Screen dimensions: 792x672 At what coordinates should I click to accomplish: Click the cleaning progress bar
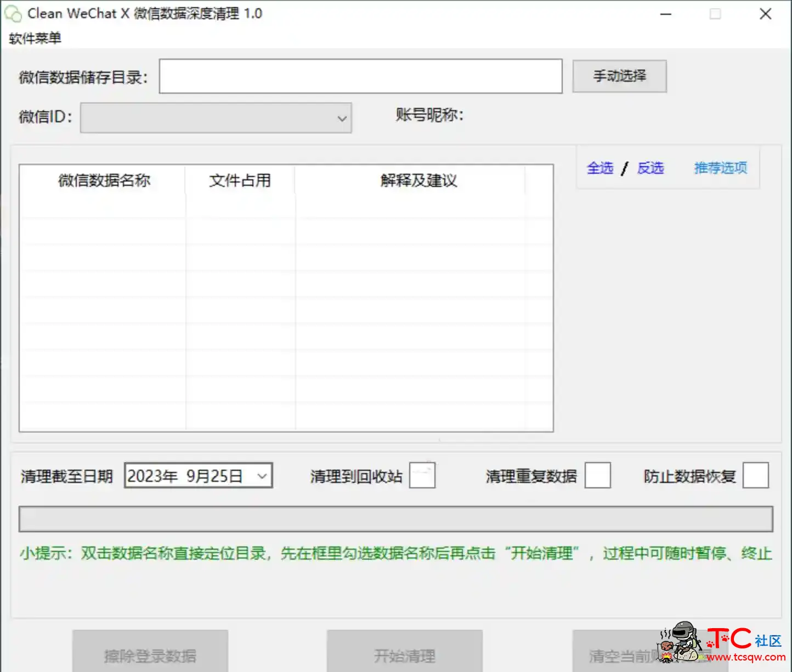(x=395, y=519)
